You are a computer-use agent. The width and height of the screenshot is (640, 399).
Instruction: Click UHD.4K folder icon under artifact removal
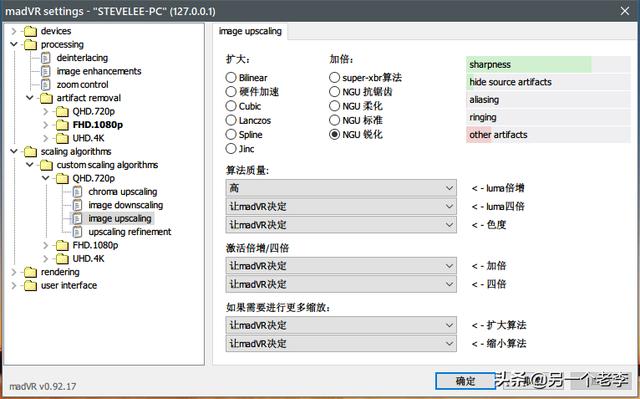pos(62,138)
